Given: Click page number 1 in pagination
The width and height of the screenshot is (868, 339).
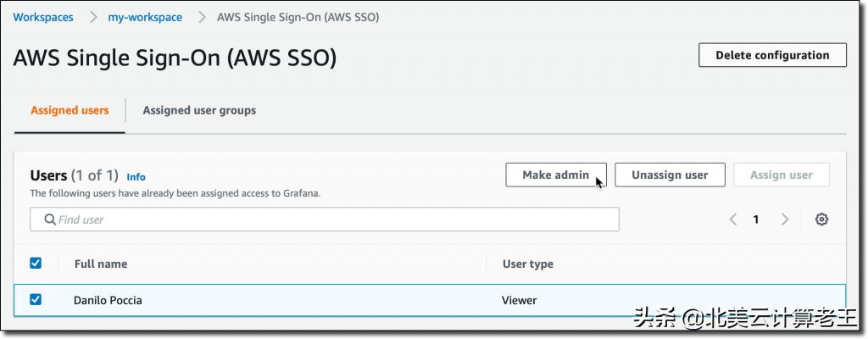Looking at the screenshot, I should point(756,220).
